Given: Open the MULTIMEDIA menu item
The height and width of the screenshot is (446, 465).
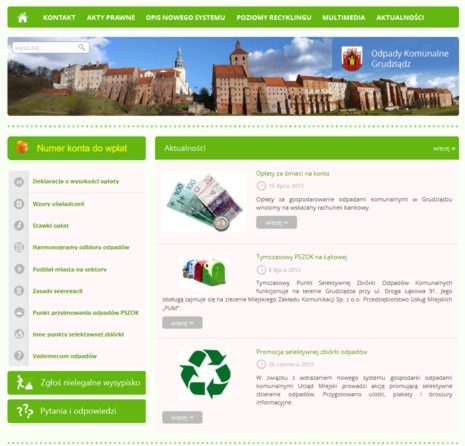Looking at the screenshot, I should coord(344,17).
